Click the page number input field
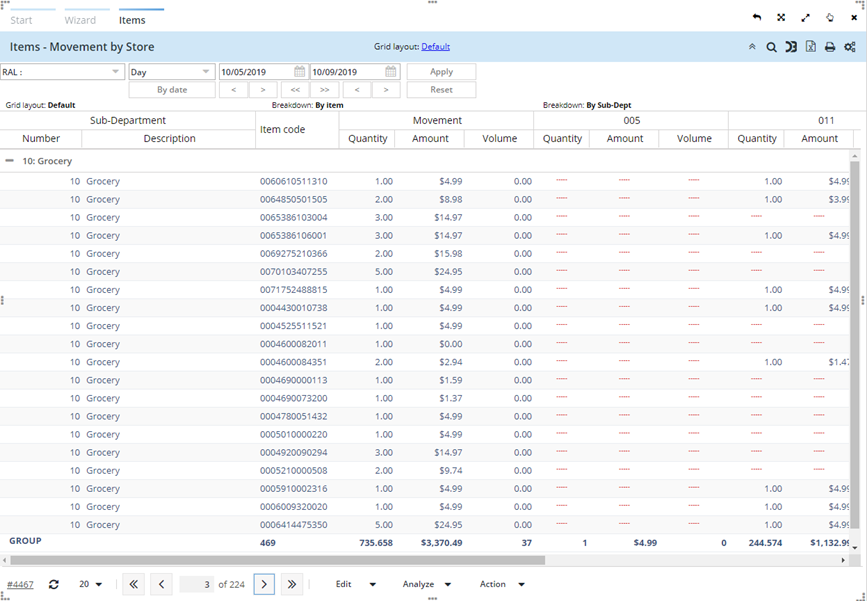 click(196, 584)
